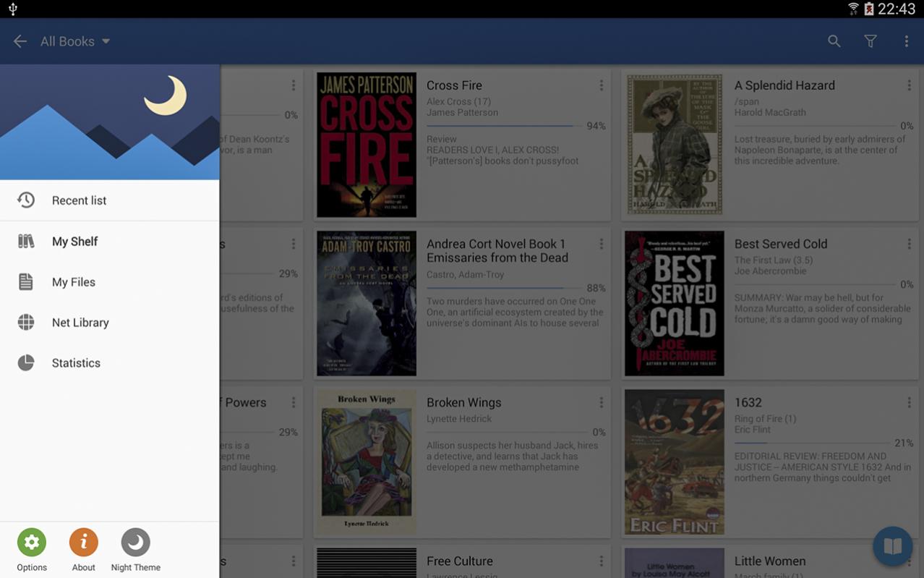Open the Best Served Cold cover

[675, 303]
